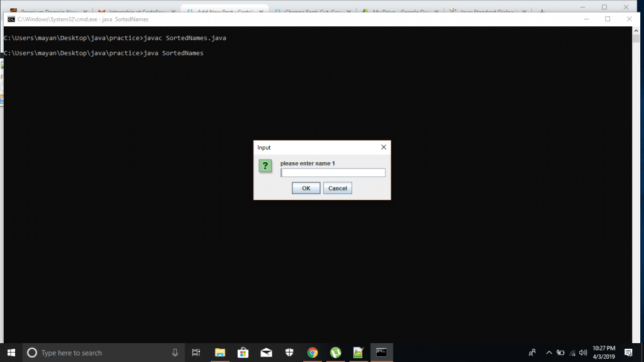Toggle the People panel from the system tray
Screen dimensions: 644x362
point(532,353)
